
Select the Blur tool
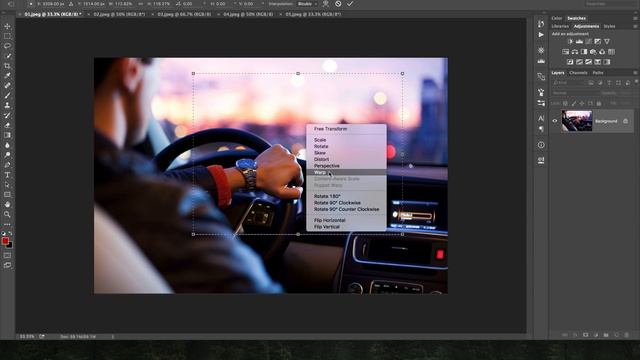tap(7, 145)
